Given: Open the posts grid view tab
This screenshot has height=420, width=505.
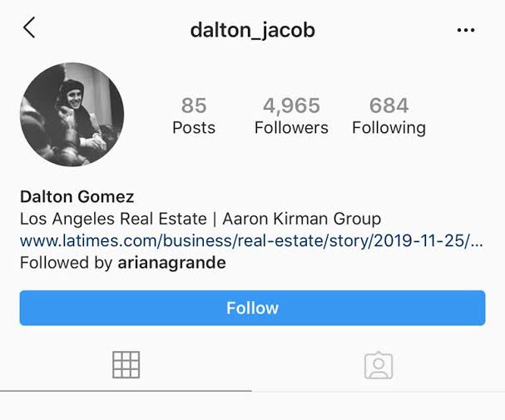Looking at the screenshot, I should click(x=126, y=364).
